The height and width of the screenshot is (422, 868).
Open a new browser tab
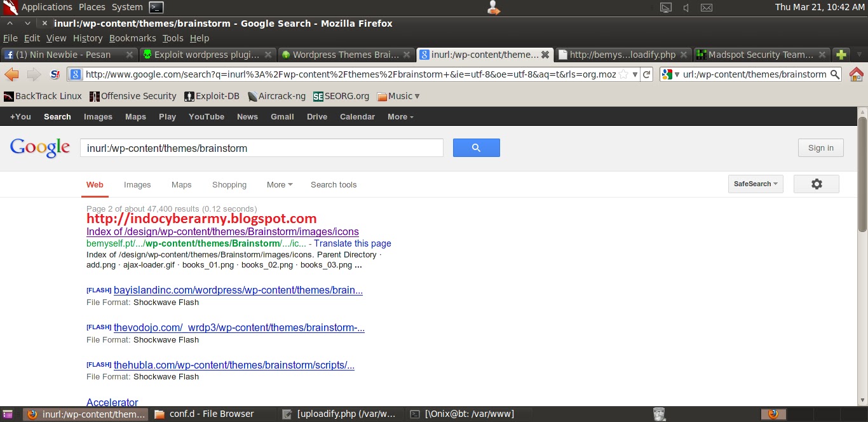[840, 55]
